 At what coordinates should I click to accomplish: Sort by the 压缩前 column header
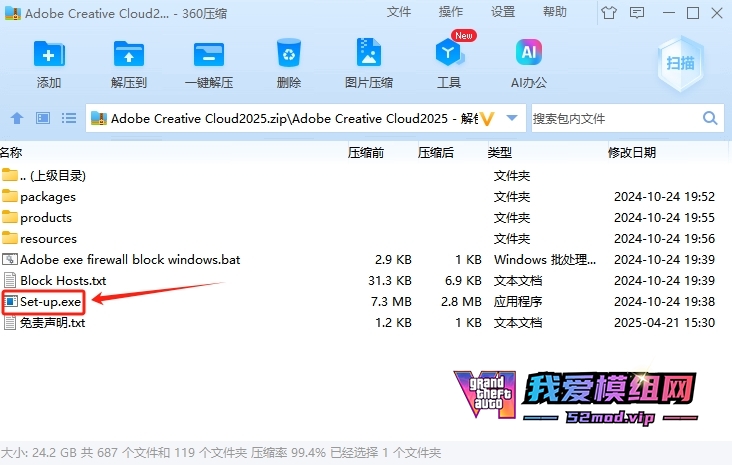(366, 153)
